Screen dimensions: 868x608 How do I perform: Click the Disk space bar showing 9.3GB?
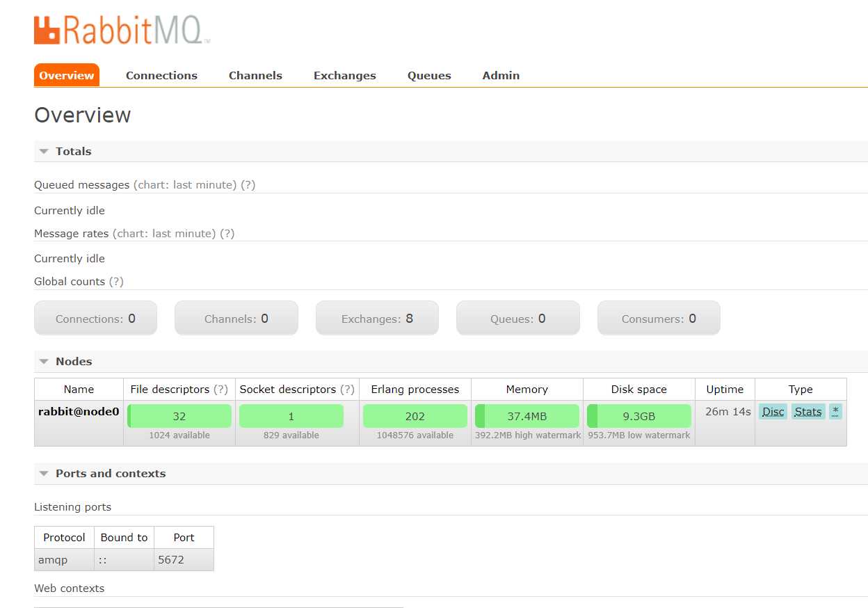pos(639,416)
